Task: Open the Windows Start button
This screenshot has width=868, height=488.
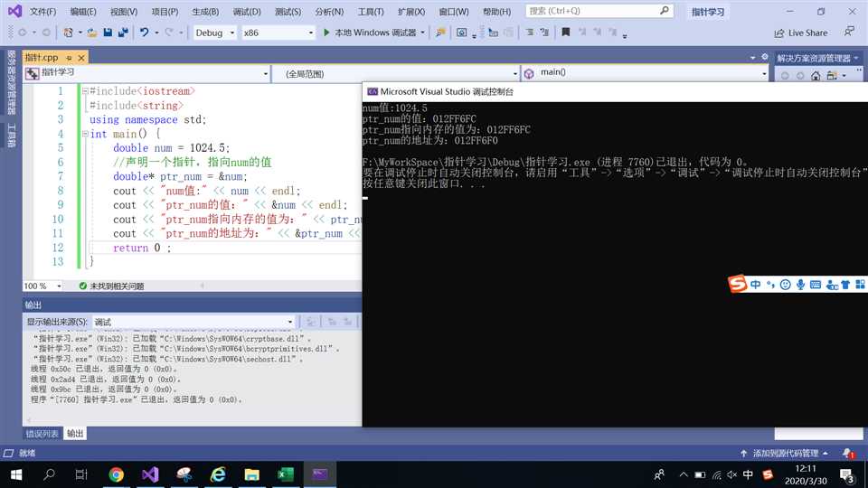Action: [16, 474]
